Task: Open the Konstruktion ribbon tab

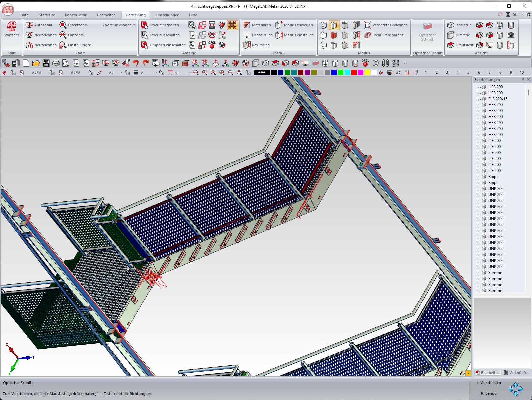Action: click(76, 15)
